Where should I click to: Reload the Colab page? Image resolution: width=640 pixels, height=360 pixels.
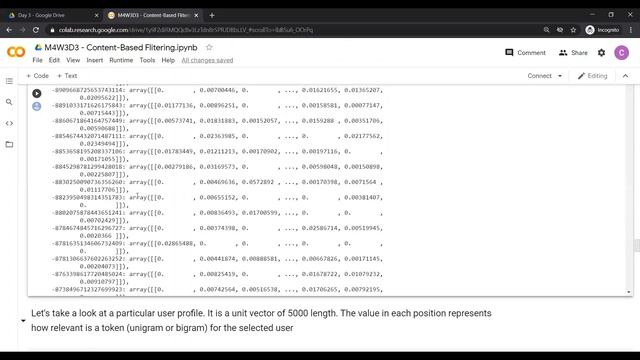(36, 30)
